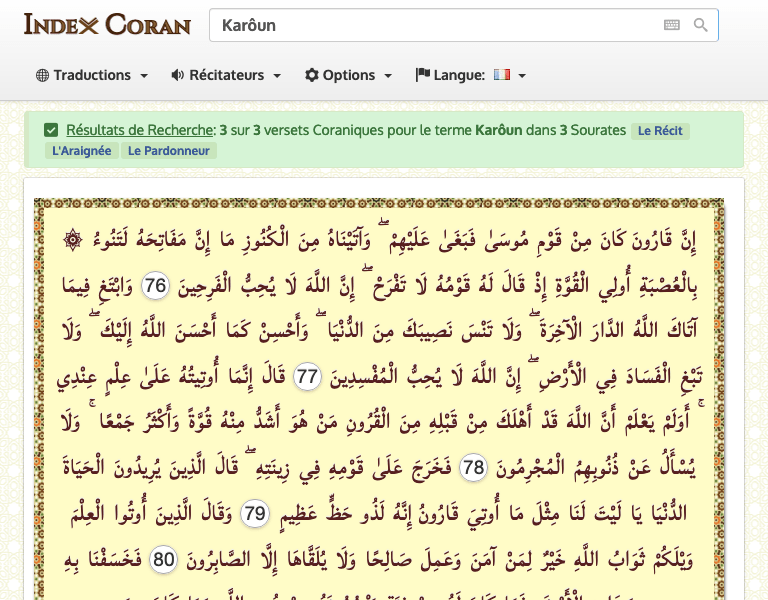Image resolution: width=768 pixels, height=600 pixels.
Task: Click verse number 79 marker
Action: [255, 513]
